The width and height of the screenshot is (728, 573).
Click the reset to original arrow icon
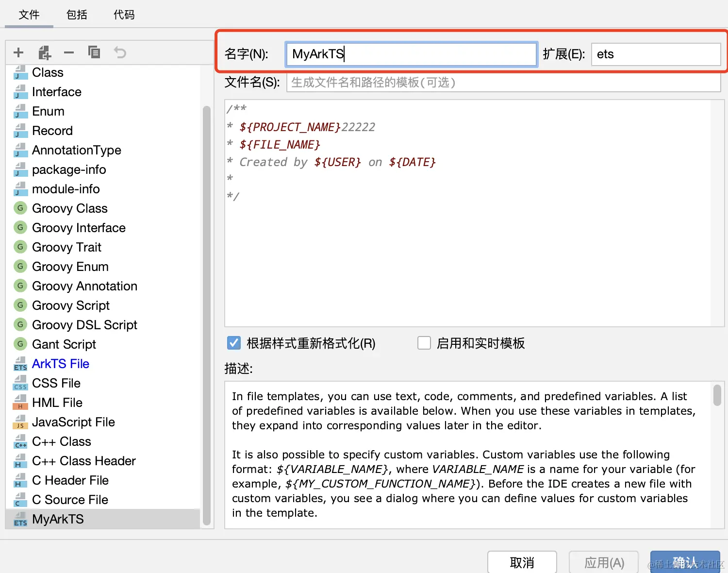120,52
